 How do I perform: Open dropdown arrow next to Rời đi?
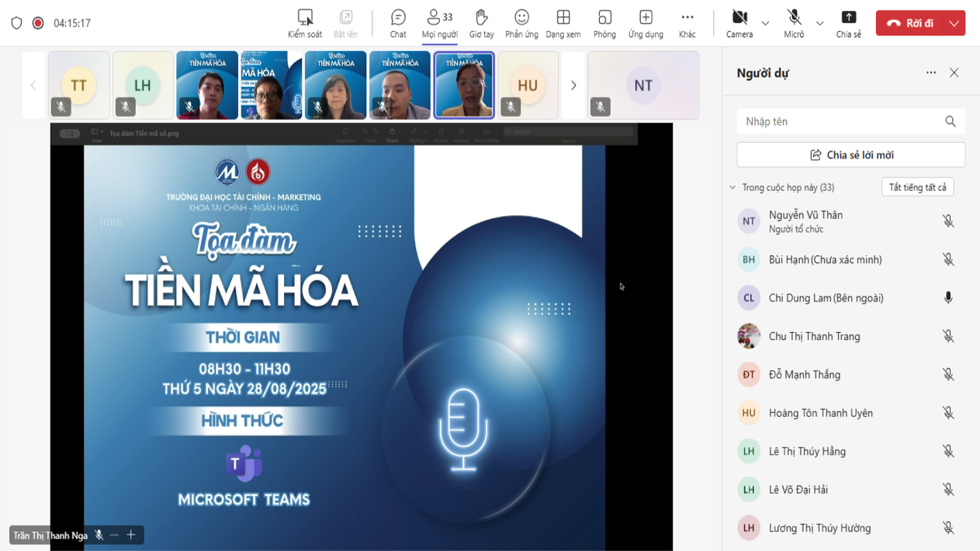(954, 23)
